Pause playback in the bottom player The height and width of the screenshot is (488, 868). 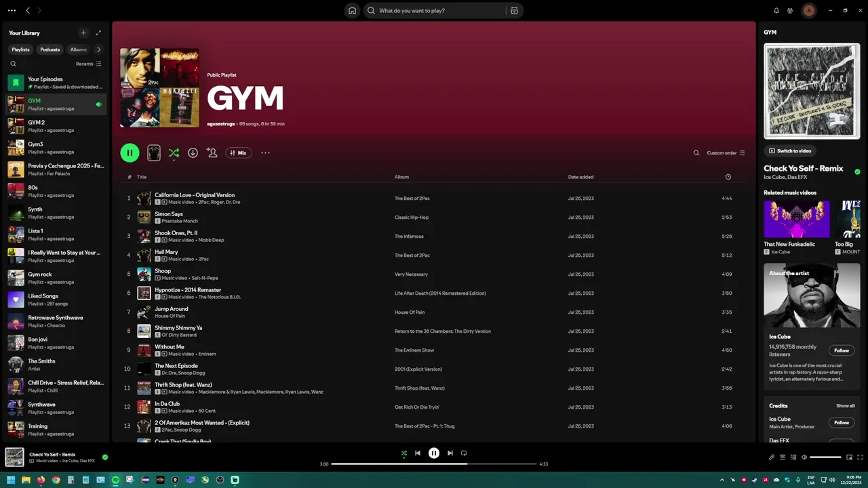tap(434, 453)
